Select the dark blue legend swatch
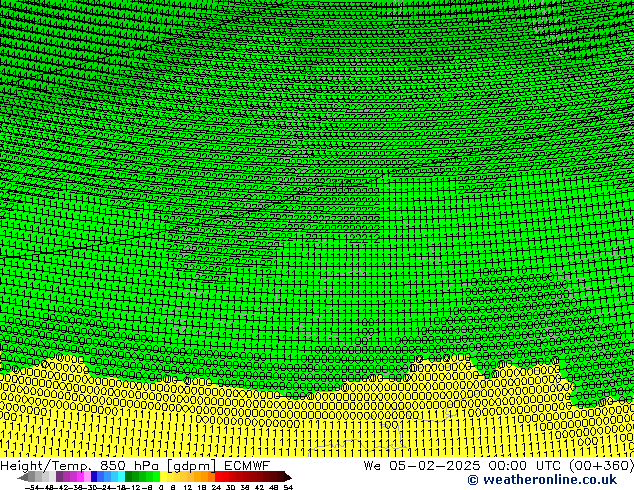The width and height of the screenshot is (634, 490). point(94,476)
